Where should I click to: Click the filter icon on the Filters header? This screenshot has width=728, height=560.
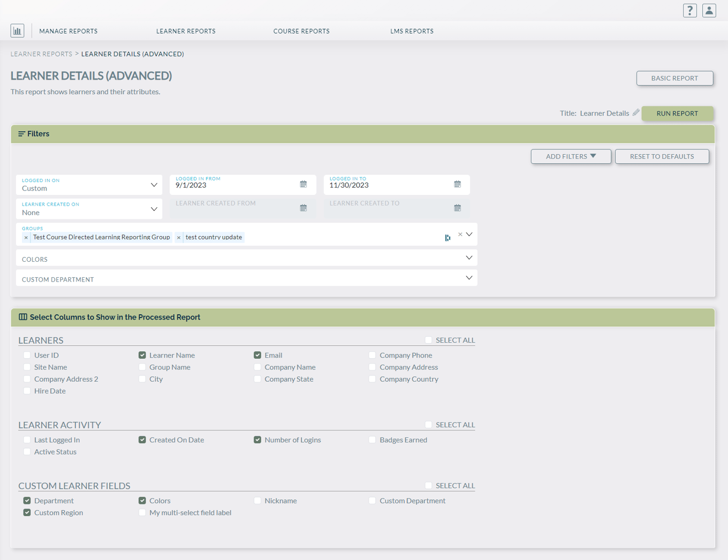(21, 133)
